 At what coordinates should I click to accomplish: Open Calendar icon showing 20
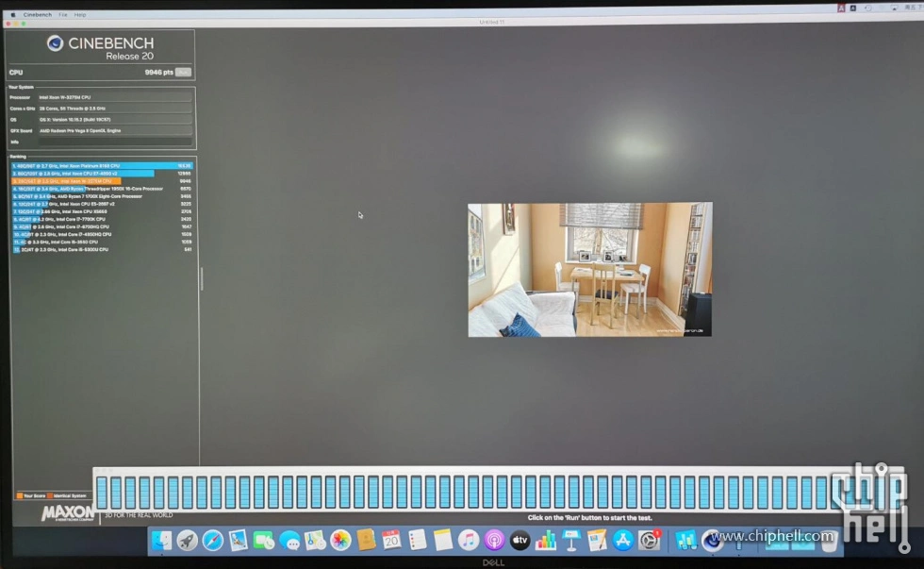(391, 540)
